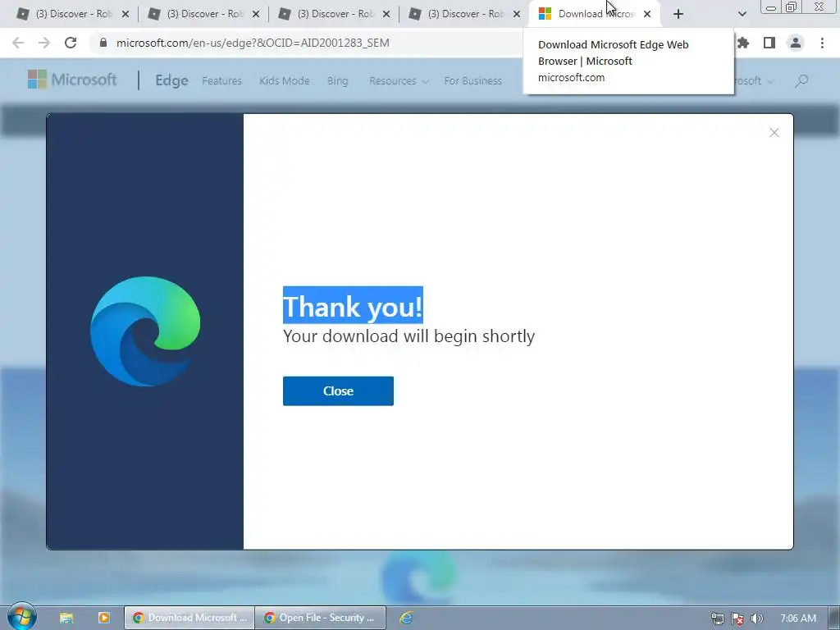Switch to Open File - Security taskbar window
The width and height of the screenshot is (840, 630).
click(x=321, y=618)
